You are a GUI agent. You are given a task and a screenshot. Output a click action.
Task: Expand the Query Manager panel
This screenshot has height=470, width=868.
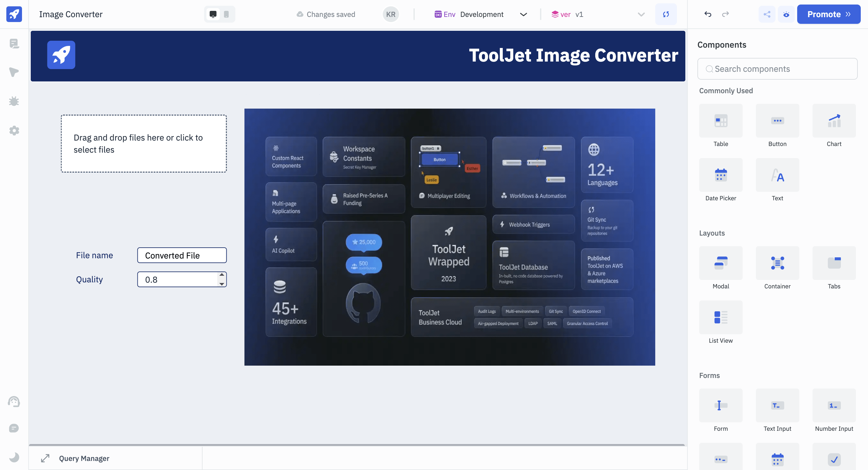(x=45, y=458)
